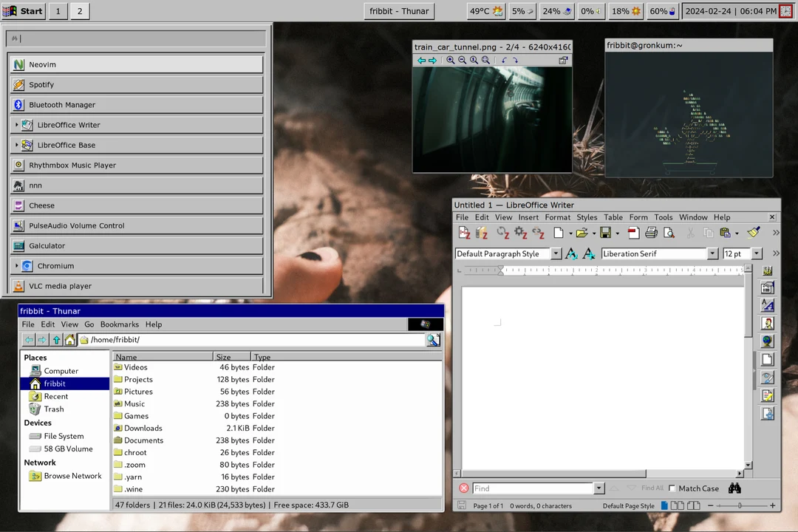Image resolution: width=798 pixels, height=532 pixels.
Task: Enable the Match Case checkbox
Action: [x=672, y=488]
